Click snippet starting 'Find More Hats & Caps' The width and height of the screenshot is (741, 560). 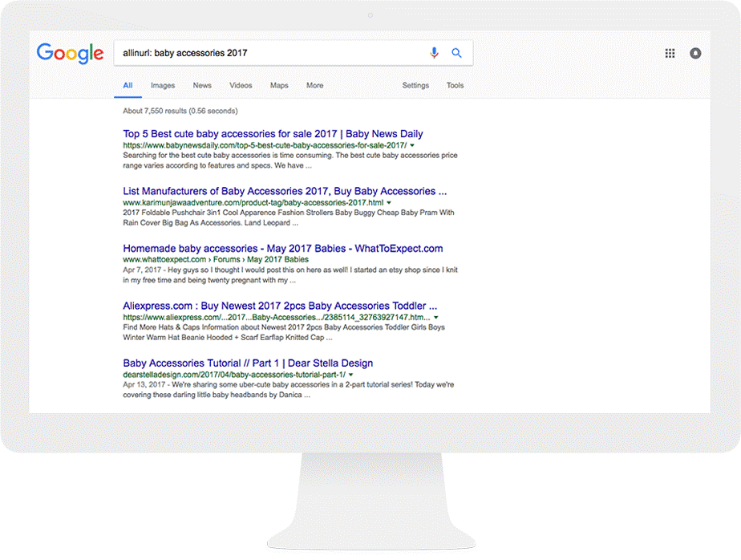[284, 332]
